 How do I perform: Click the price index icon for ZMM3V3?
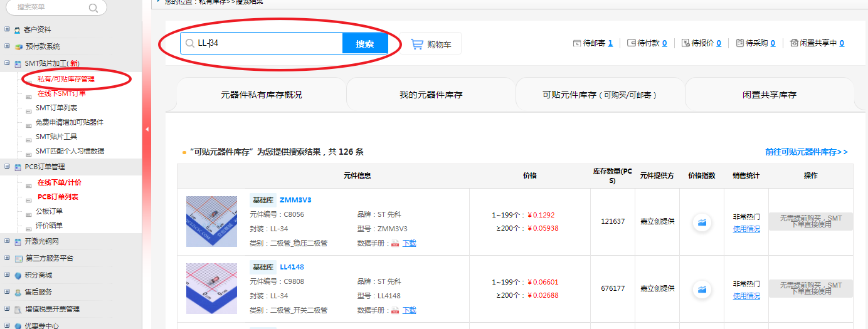point(702,222)
